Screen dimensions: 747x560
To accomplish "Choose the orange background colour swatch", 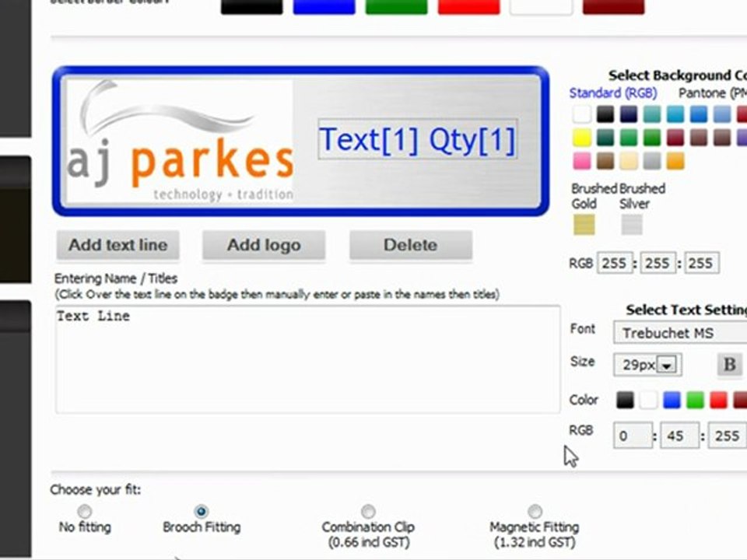I will point(675,161).
